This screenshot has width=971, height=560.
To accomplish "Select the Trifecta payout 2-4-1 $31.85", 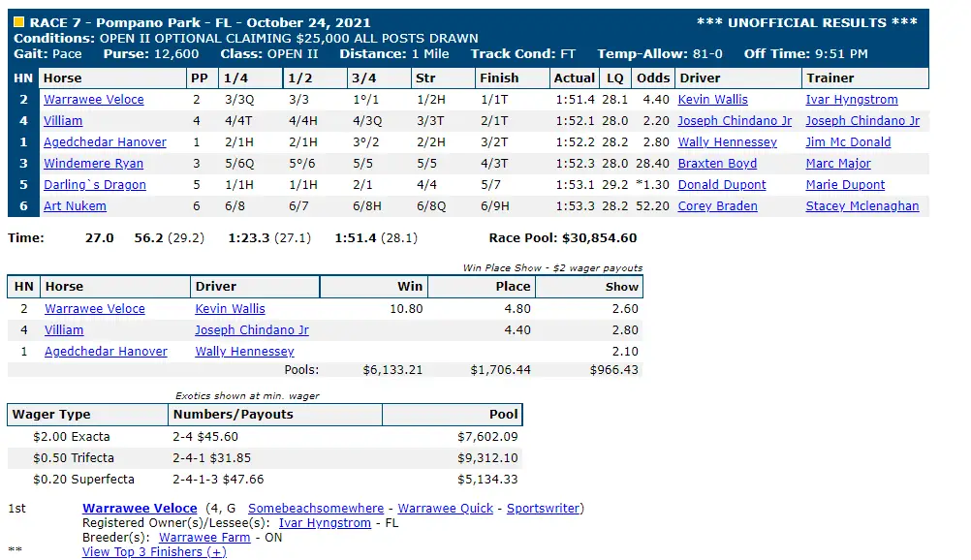I will (212, 458).
